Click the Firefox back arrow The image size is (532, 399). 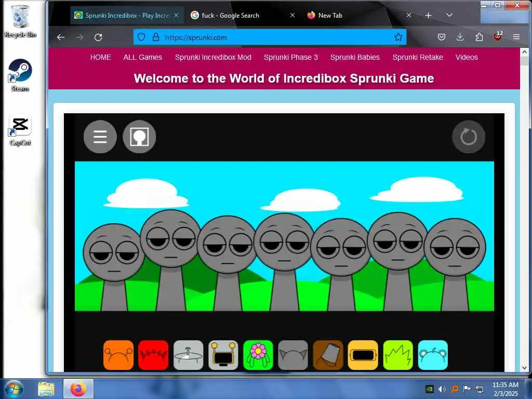(61, 37)
